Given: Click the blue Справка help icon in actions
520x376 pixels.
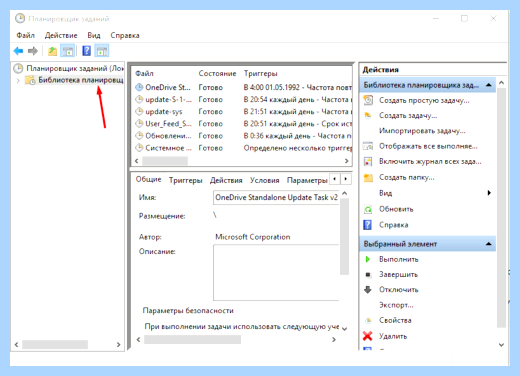Looking at the screenshot, I should [x=367, y=225].
